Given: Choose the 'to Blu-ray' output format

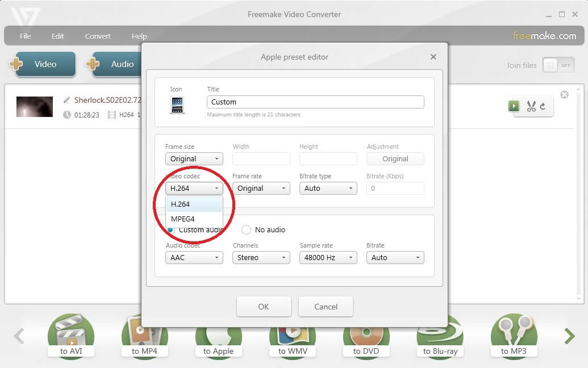Looking at the screenshot, I should (440, 337).
